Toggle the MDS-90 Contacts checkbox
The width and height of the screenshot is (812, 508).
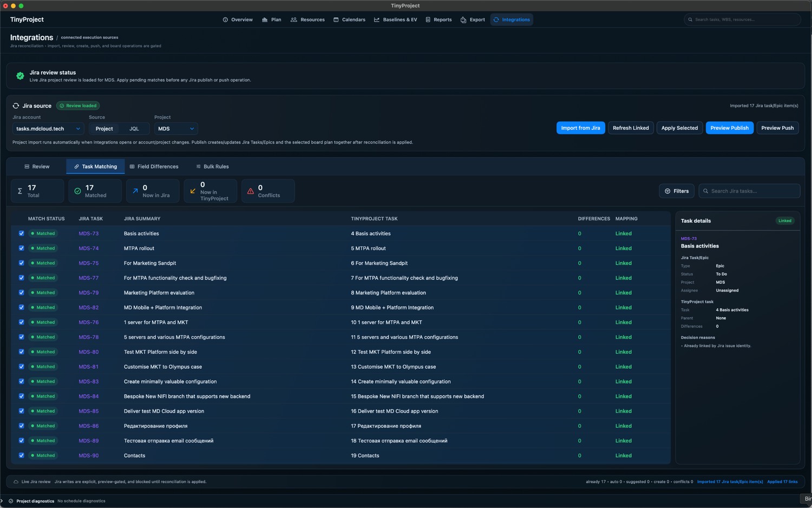[22, 455]
